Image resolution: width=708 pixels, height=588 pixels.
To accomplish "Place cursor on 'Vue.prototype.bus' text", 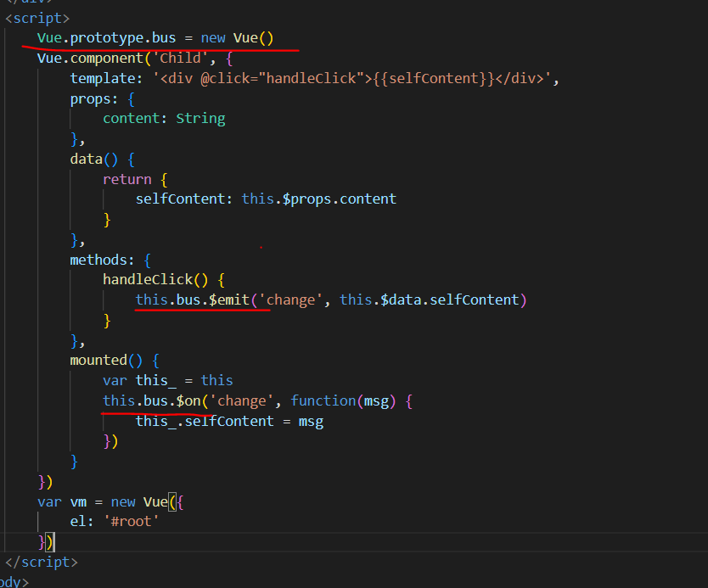I will coord(106,38).
